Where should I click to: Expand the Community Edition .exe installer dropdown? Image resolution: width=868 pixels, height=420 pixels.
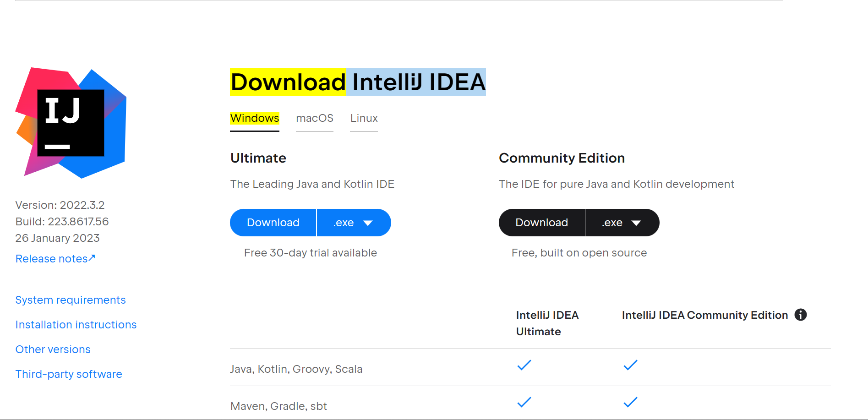coord(622,223)
